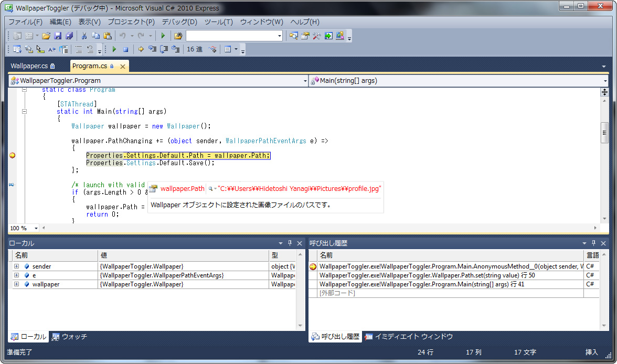617x364 pixels.
Task: Open the ローカル panel window position dropdown
Action: point(281,243)
